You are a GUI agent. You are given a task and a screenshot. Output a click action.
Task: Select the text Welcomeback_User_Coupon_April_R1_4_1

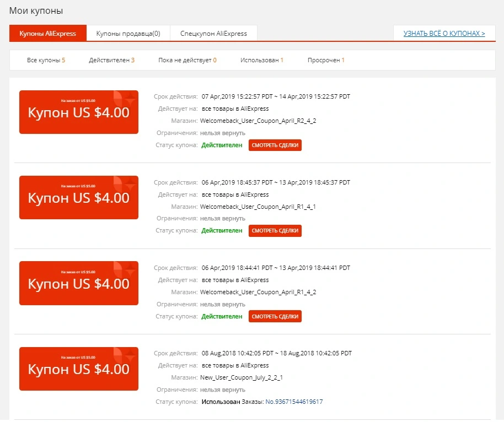coord(258,207)
